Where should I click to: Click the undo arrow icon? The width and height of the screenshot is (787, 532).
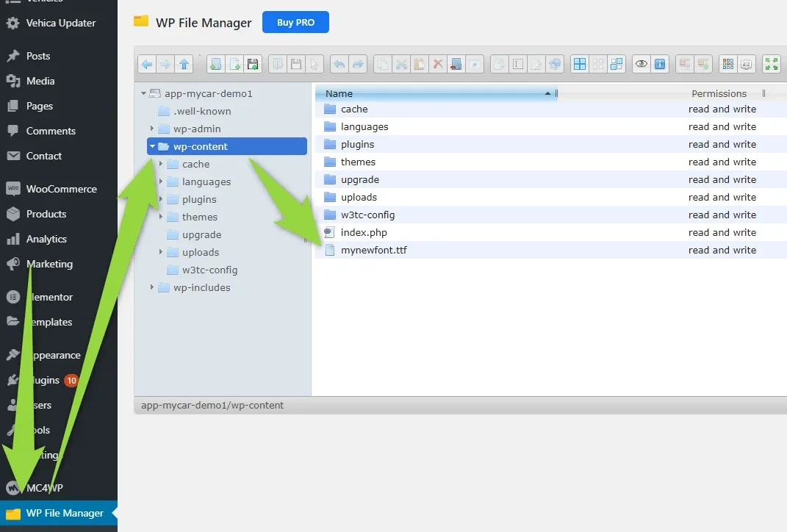[x=339, y=64]
